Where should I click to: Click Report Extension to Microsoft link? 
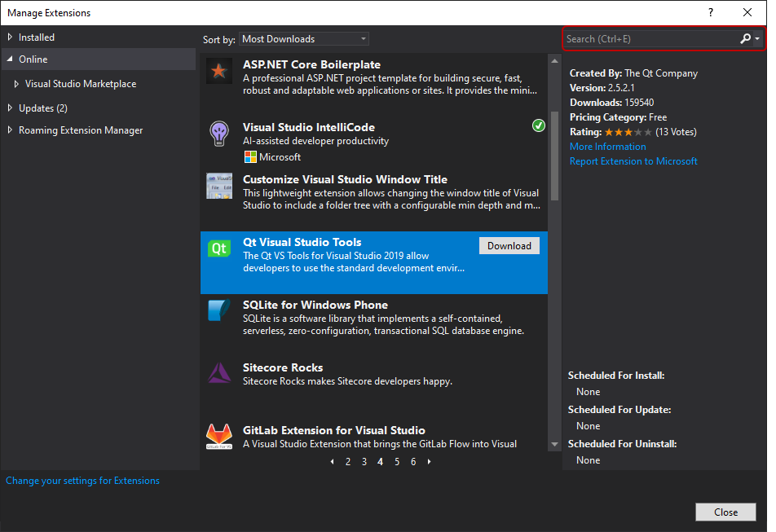coord(633,161)
